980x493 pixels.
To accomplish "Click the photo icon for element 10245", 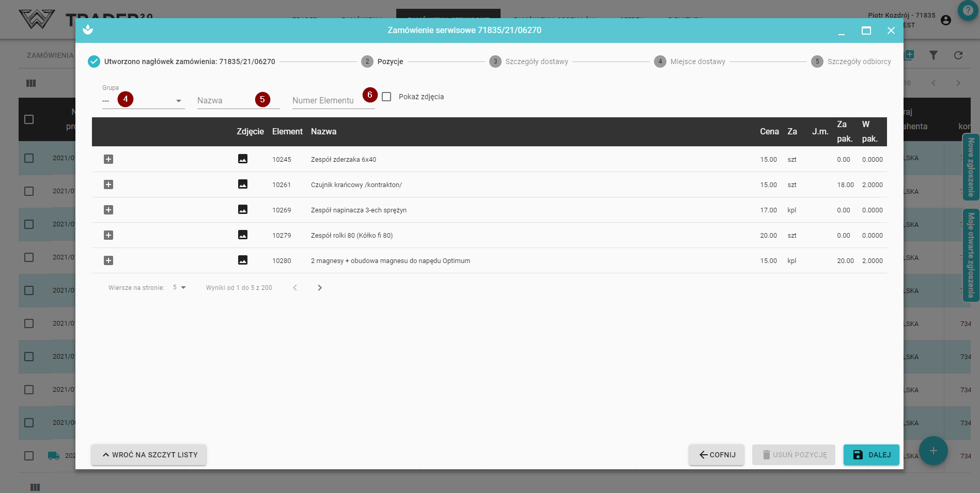I will (242, 159).
